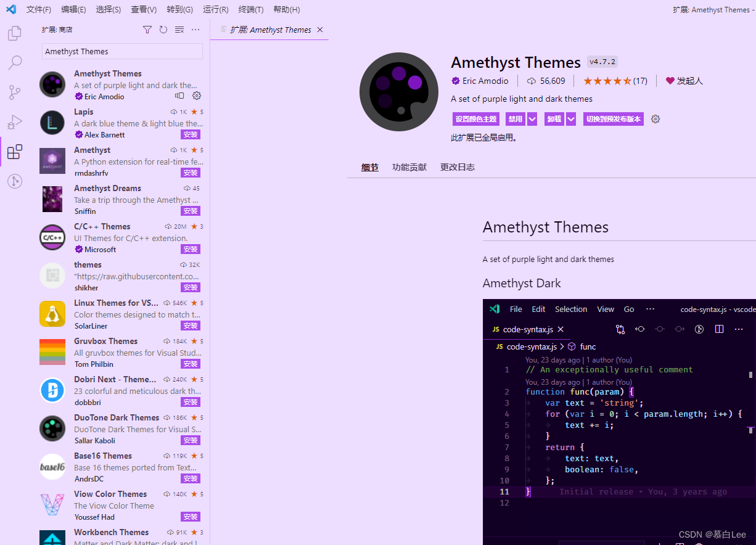Image resolution: width=756 pixels, height=545 pixels.
Task: Open extensions panel more actions menu
Action: pyautogui.click(x=195, y=30)
